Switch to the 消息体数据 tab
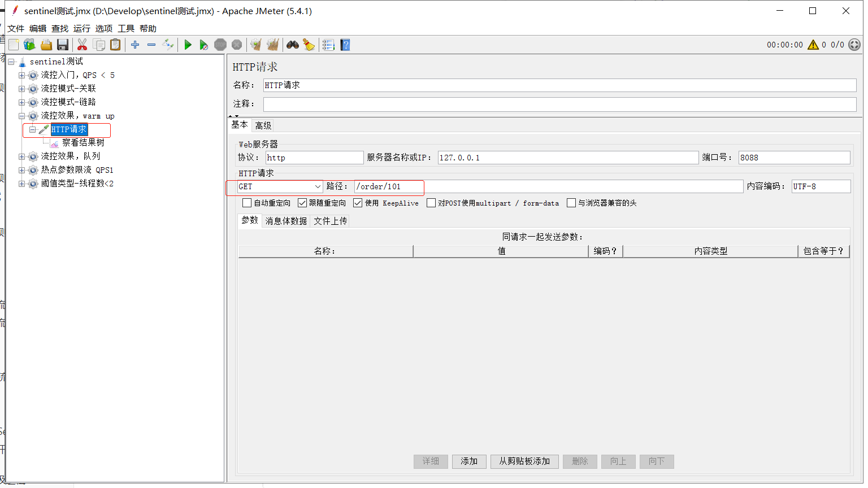This screenshot has height=488, width=868. point(286,221)
